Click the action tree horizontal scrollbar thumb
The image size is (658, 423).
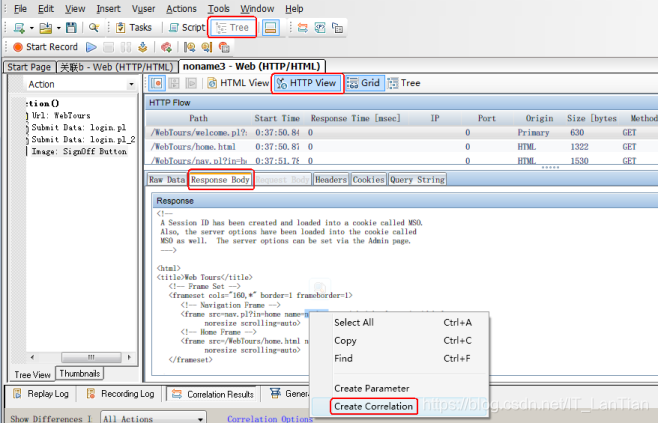point(91,358)
